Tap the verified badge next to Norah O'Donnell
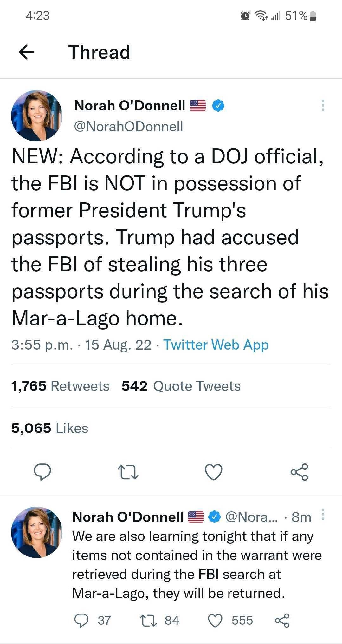The image size is (342, 644). pyautogui.click(x=217, y=105)
